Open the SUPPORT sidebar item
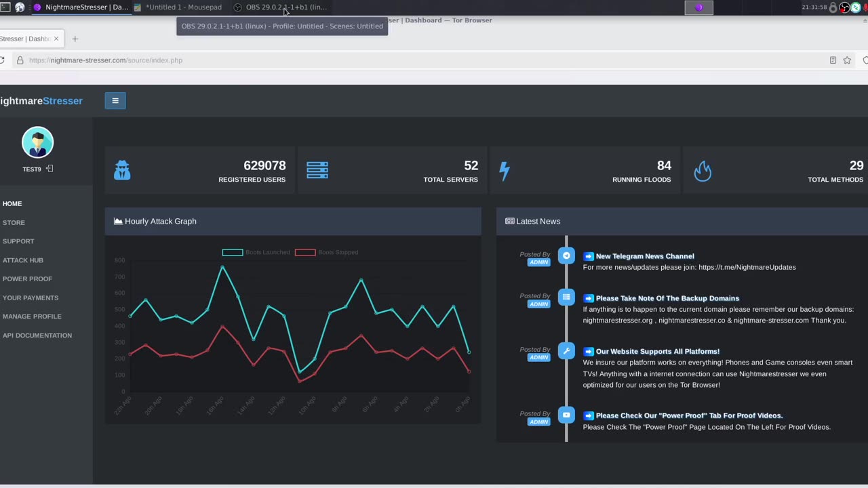 (x=18, y=241)
